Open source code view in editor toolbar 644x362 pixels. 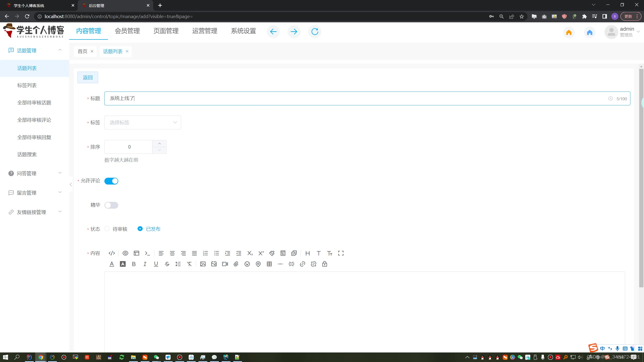click(112, 253)
